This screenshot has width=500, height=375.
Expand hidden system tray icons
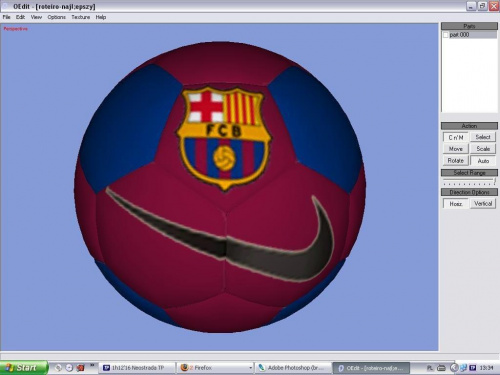[x=454, y=368]
